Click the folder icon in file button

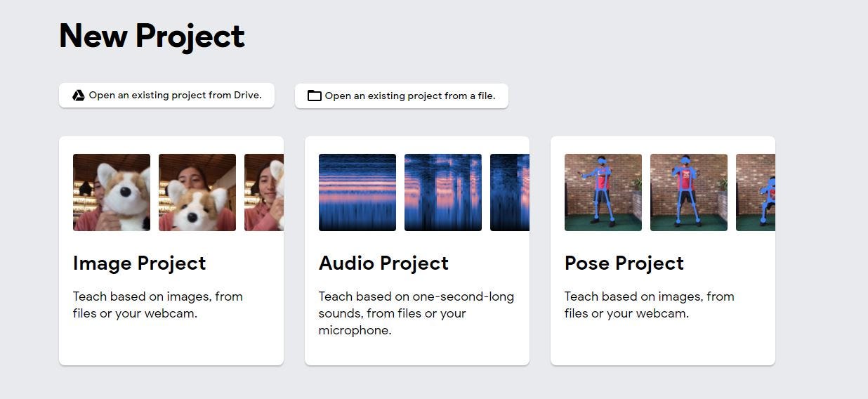point(314,96)
